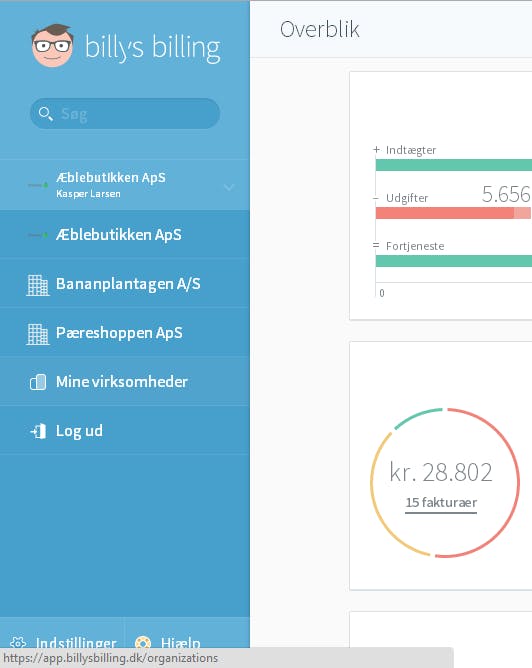Image resolution: width=532 pixels, height=668 pixels.
Task: Click the red Udgifter bar
Action: 453,213
